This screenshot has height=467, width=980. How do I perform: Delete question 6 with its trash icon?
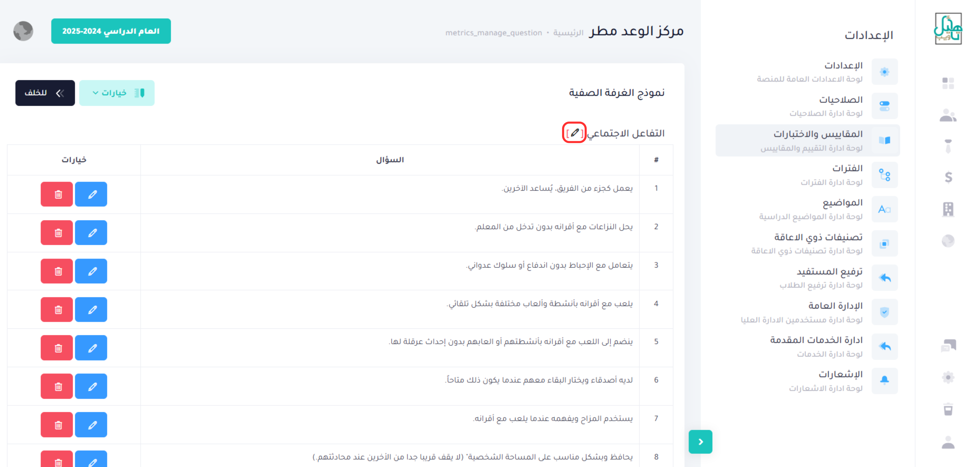[x=57, y=386]
